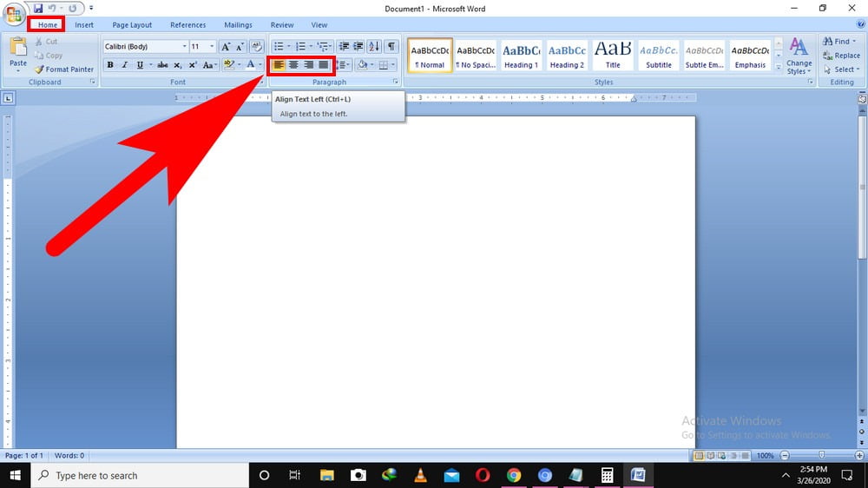Image resolution: width=868 pixels, height=488 pixels.
Task: Sort the selected text
Action: [374, 47]
